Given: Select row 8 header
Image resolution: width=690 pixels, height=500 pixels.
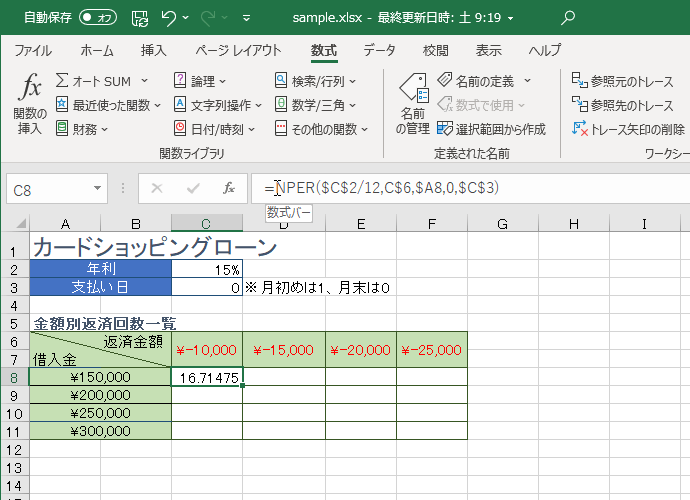Looking at the screenshot, I should coord(14,378).
